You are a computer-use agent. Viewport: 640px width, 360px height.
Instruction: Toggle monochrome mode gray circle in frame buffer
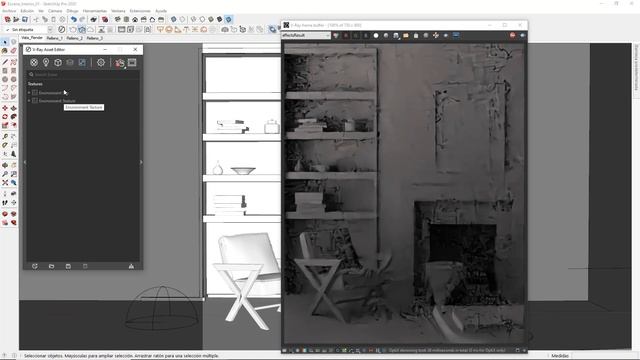point(386,36)
